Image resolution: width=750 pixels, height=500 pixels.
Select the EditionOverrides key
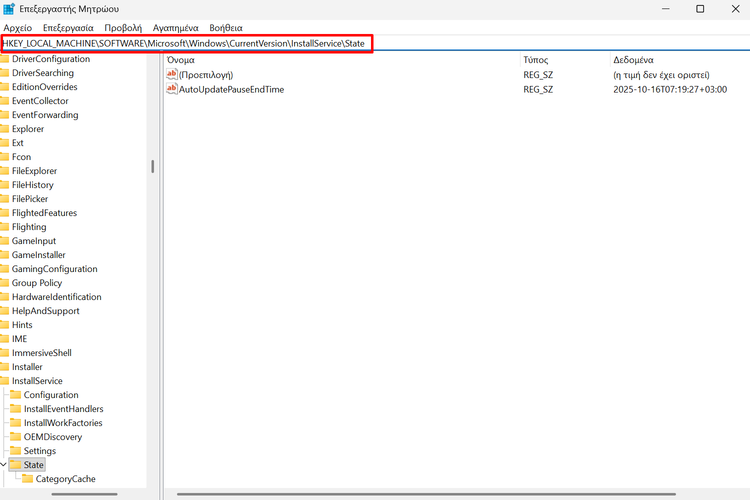[44, 87]
